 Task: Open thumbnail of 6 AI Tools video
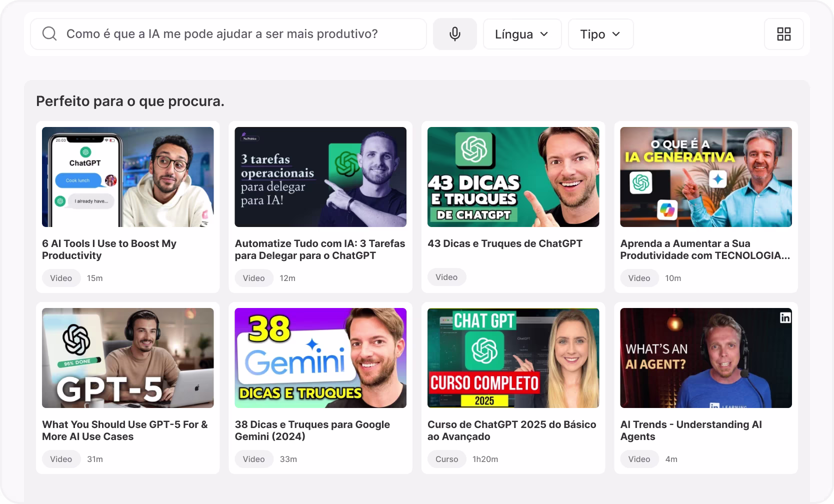point(128,177)
